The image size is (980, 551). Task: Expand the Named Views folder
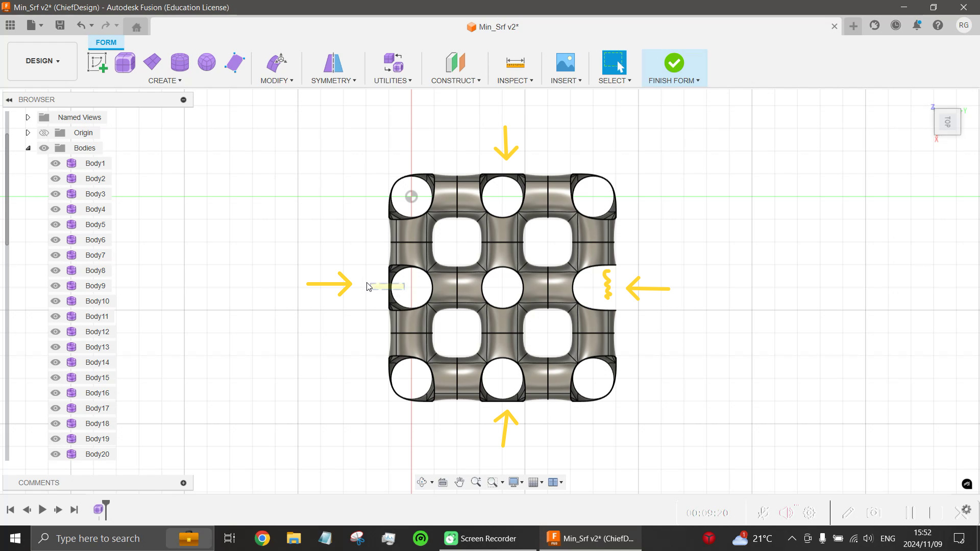[x=28, y=117]
